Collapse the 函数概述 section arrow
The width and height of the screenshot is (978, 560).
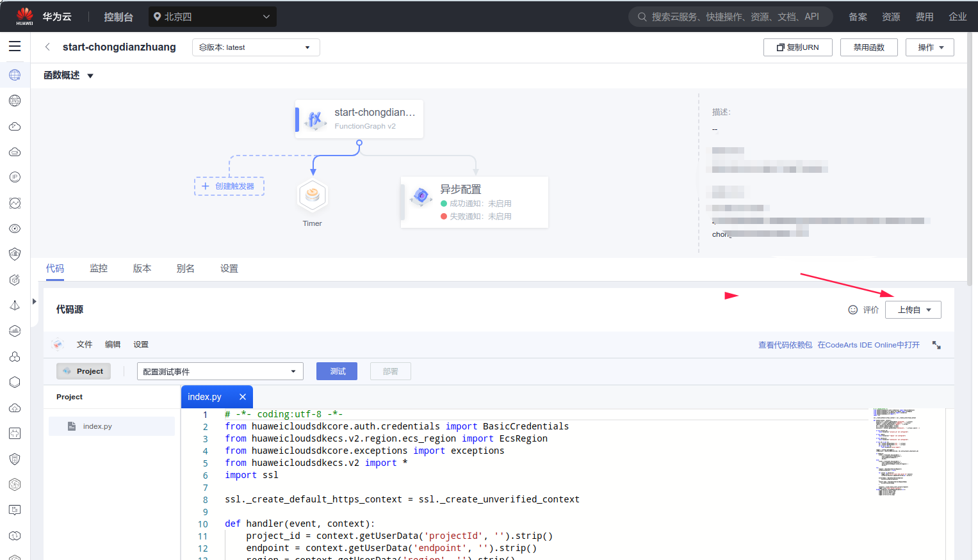[90, 76]
